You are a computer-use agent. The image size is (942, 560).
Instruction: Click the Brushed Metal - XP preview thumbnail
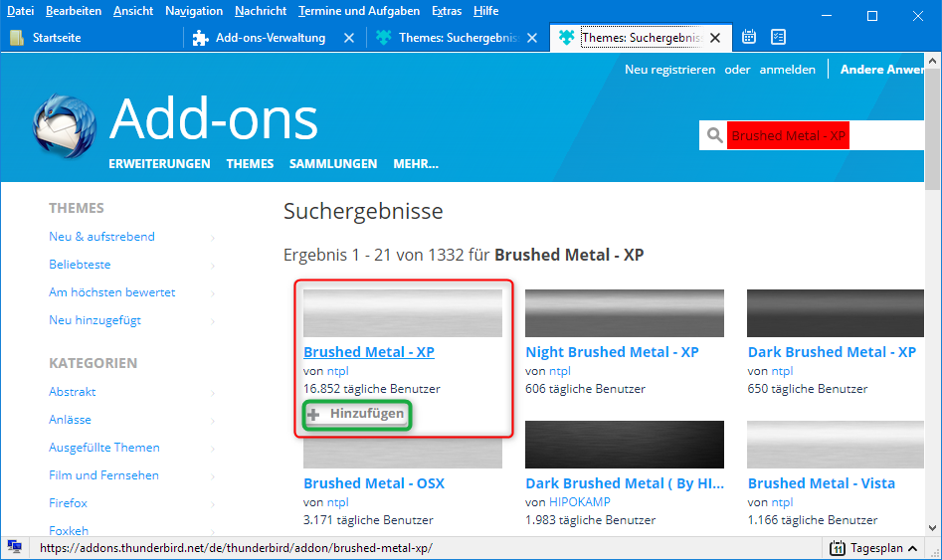pyautogui.click(x=403, y=313)
